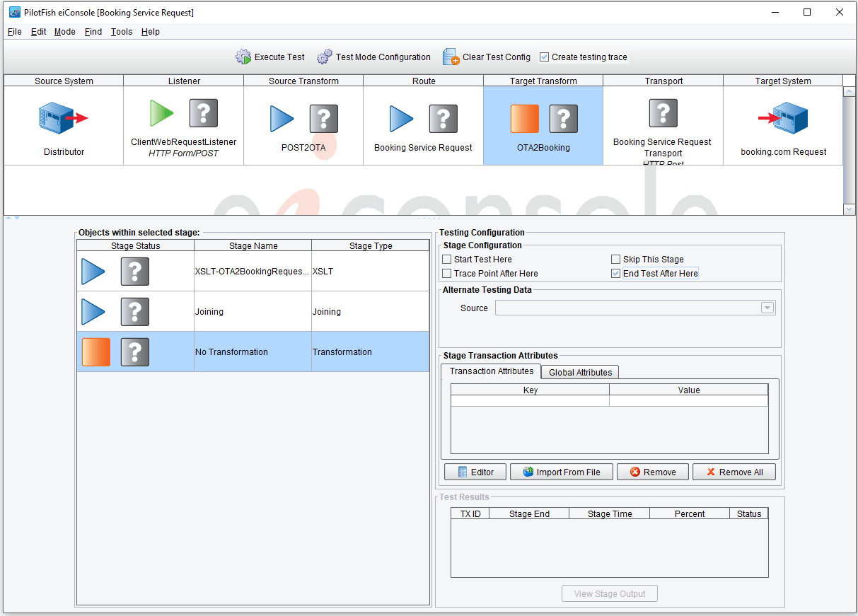Click the Key column header

tap(530, 390)
